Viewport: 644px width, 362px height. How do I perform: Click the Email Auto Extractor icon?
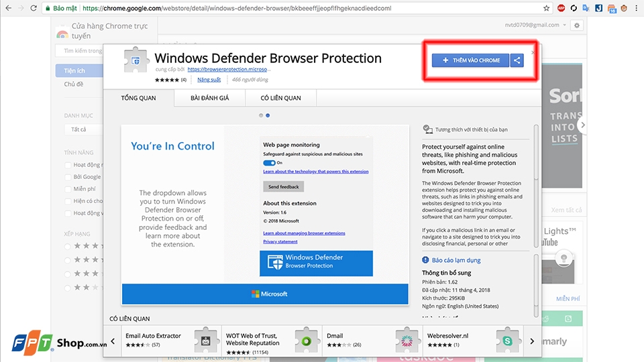pyautogui.click(x=206, y=341)
